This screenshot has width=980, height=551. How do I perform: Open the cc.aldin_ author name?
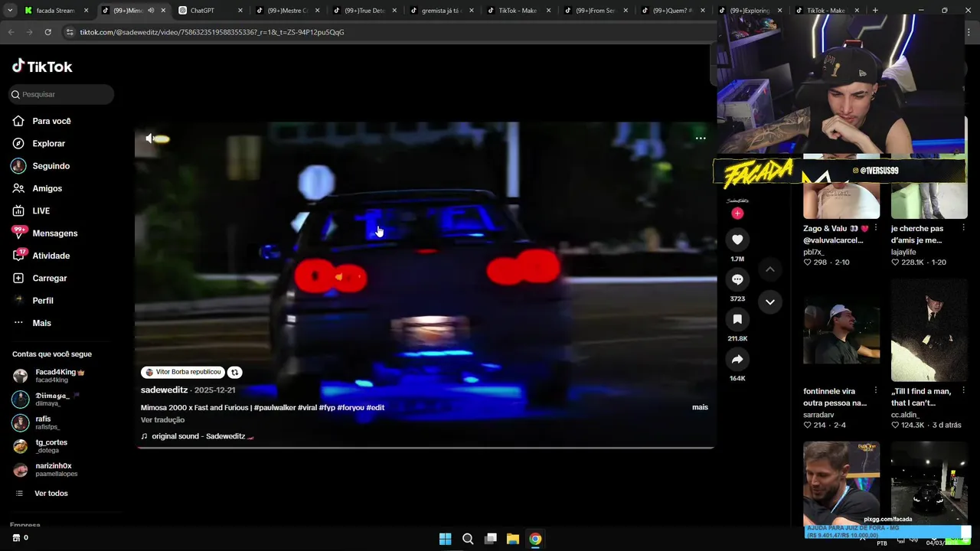click(905, 415)
